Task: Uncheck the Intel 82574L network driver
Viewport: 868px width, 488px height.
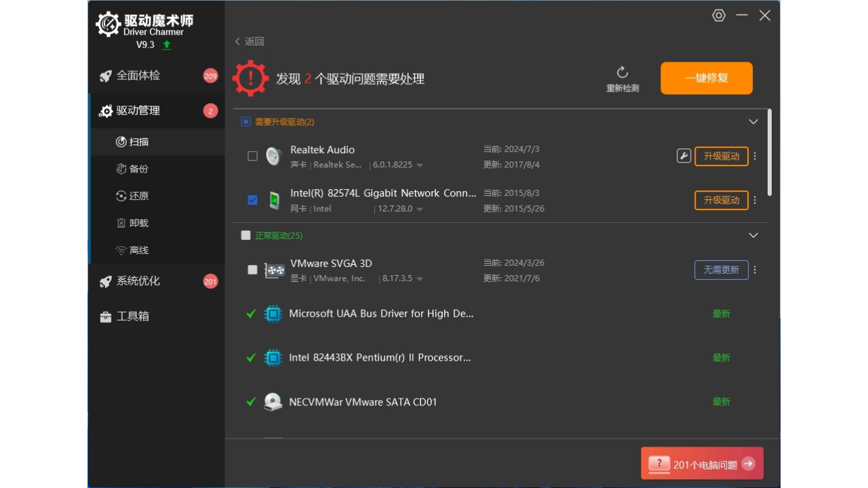Action: coord(252,199)
